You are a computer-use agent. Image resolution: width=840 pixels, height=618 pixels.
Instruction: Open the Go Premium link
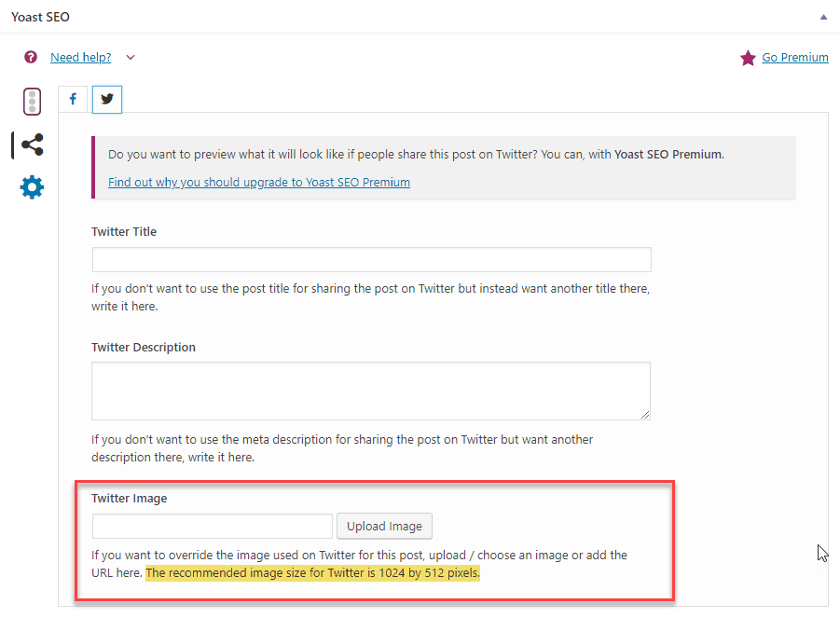coord(795,57)
